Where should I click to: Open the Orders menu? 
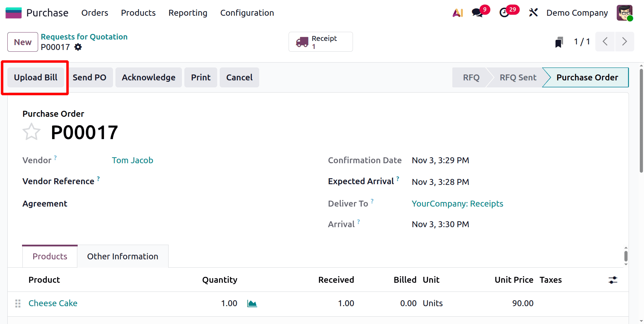[94, 13]
